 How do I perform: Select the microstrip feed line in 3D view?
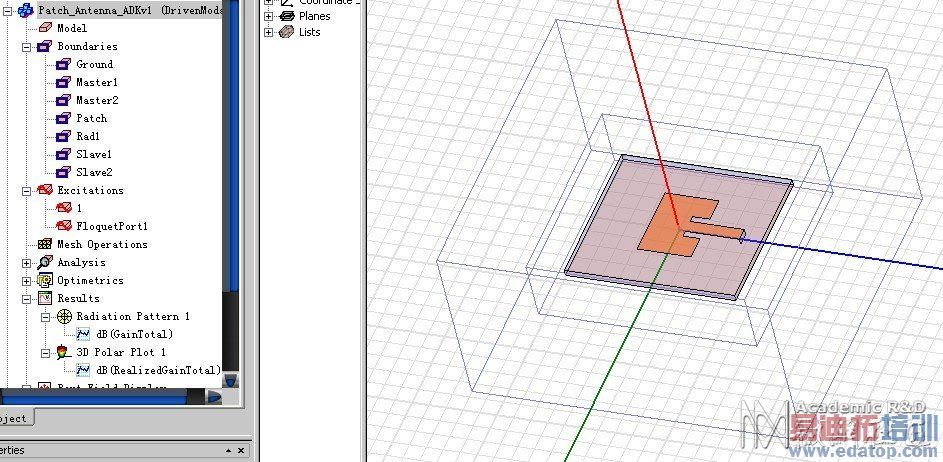[717, 232]
